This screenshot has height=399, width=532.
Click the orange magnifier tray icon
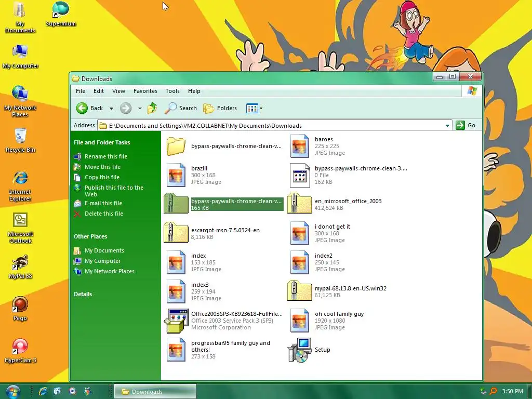point(494,391)
